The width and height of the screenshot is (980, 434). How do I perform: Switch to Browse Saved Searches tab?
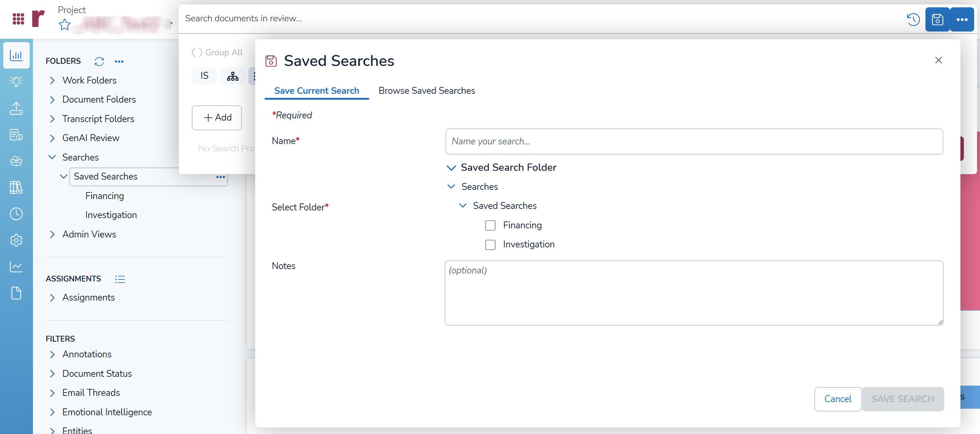(426, 91)
